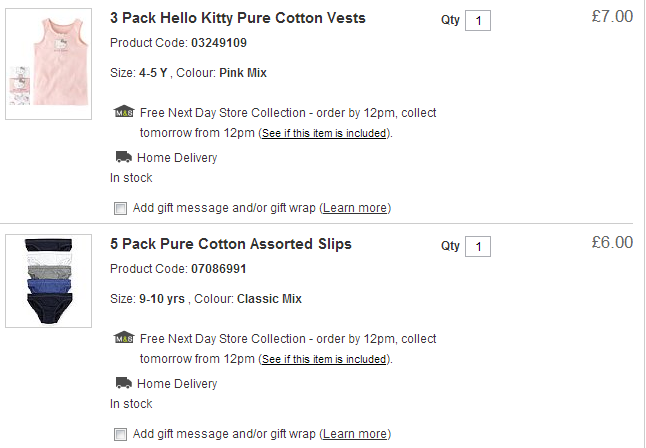Open 5 Pack Pure Cotton Assorted Slips title
646x448 pixels.
230,244
